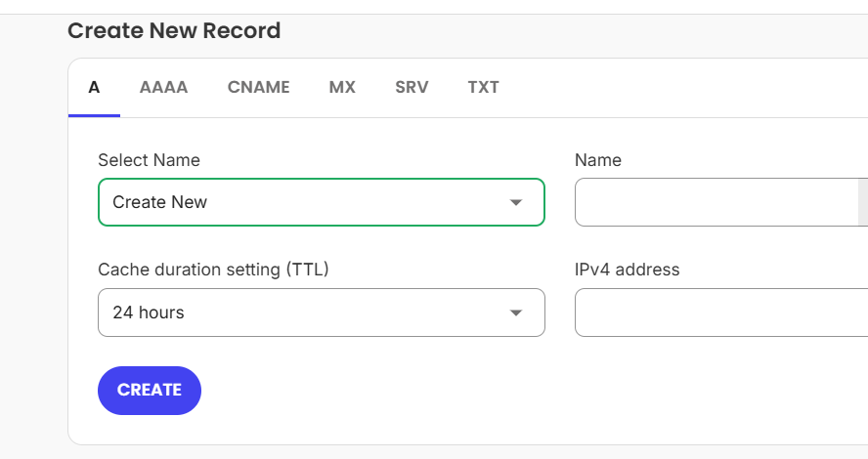Select the A record tab
Viewport: 868px width, 459px height.
click(x=94, y=87)
